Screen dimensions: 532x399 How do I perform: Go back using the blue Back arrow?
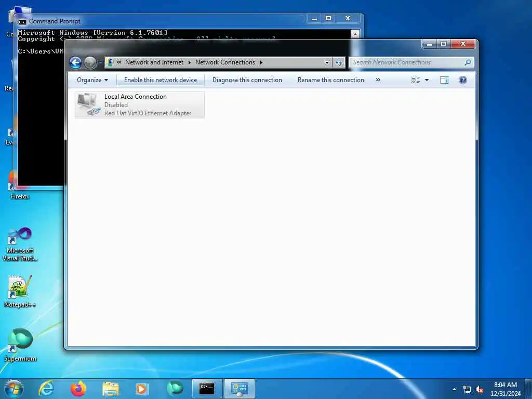click(75, 62)
